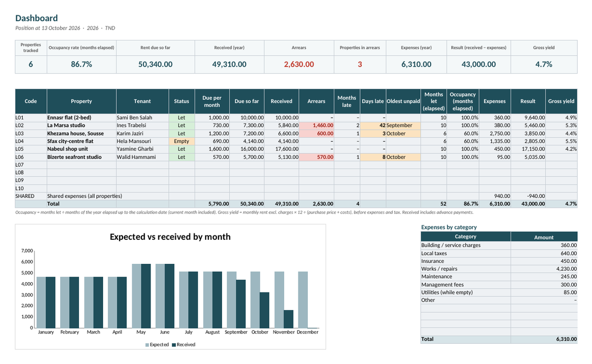This screenshot has height=364, width=592.
Task: Click the Let status cell for L01
Action: (x=182, y=118)
